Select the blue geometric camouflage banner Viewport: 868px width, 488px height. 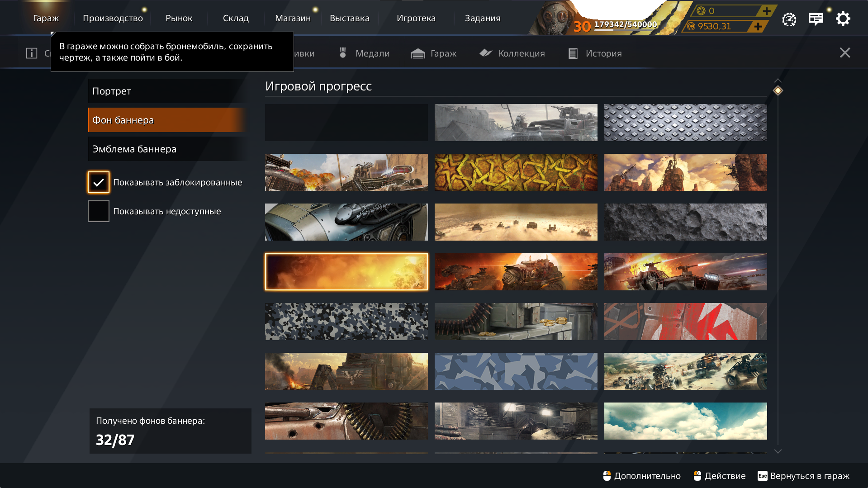(516, 371)
